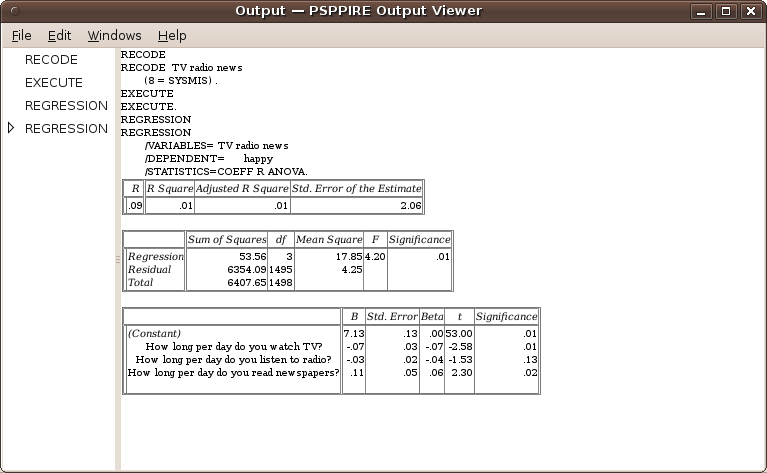Image resolution: width=767 pixels, height=473 pixels.
Task: Open the Edit menu
Action: 59,36
